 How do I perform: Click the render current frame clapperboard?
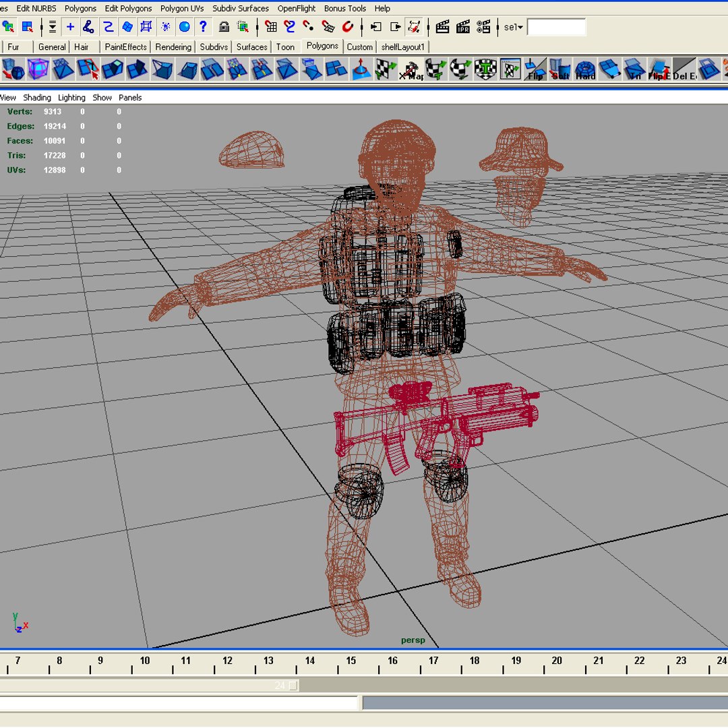tap(442, 27)
